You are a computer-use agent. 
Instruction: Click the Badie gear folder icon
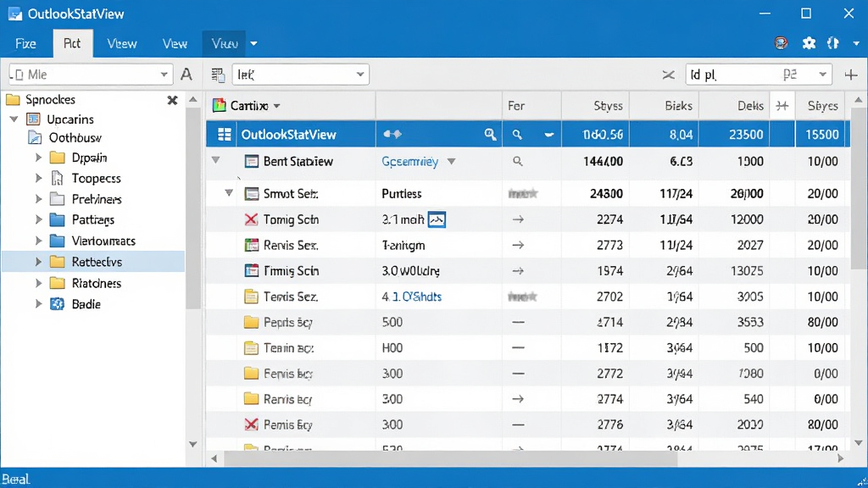click(x=57, y=304)
